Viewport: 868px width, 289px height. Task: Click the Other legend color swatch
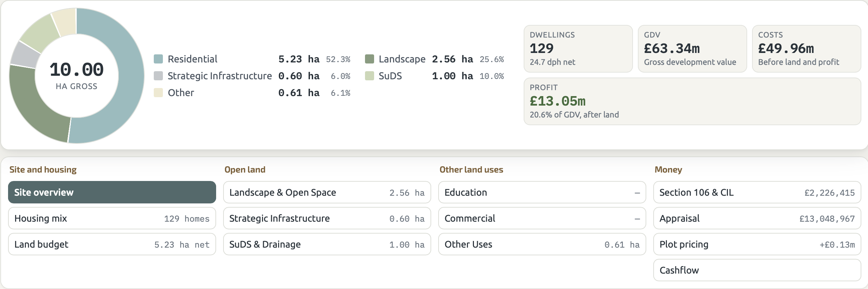click(x=158, y=93)
